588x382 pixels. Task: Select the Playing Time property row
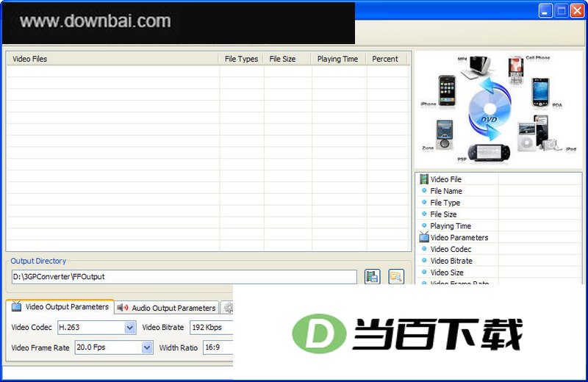tap(499, 226)
